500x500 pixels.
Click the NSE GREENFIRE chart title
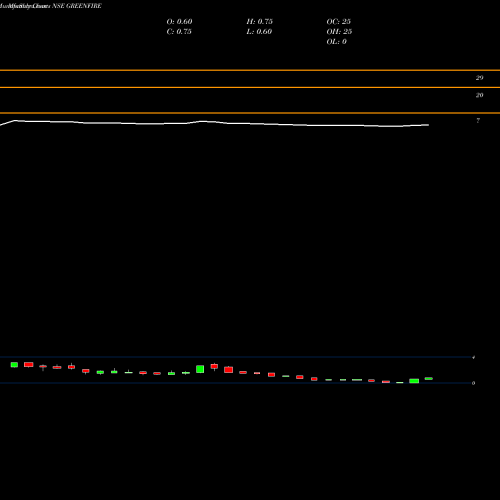pos(77,6)
